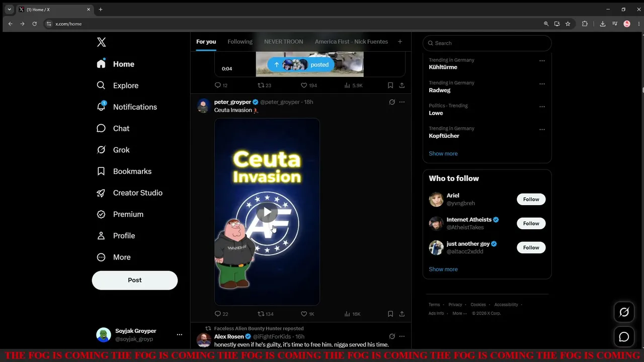
Task: Open the Chrome tab search dropdown
Action: pos(9,9)
